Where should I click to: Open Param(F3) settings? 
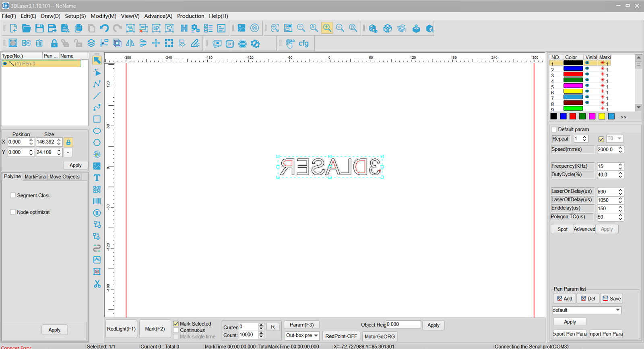pyautogui.click(x=301, y=325)
